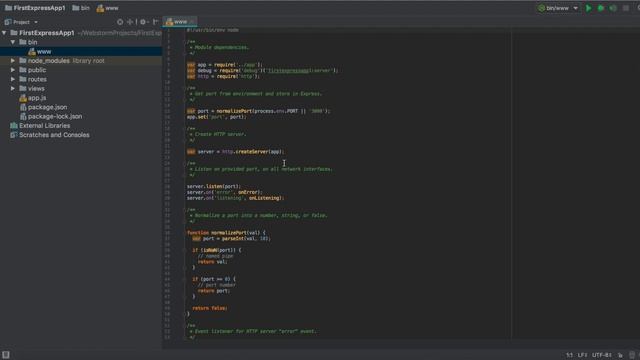Expand the public folder
The width and height of the screenshot is (640, 360).
(x=13, y=70)
